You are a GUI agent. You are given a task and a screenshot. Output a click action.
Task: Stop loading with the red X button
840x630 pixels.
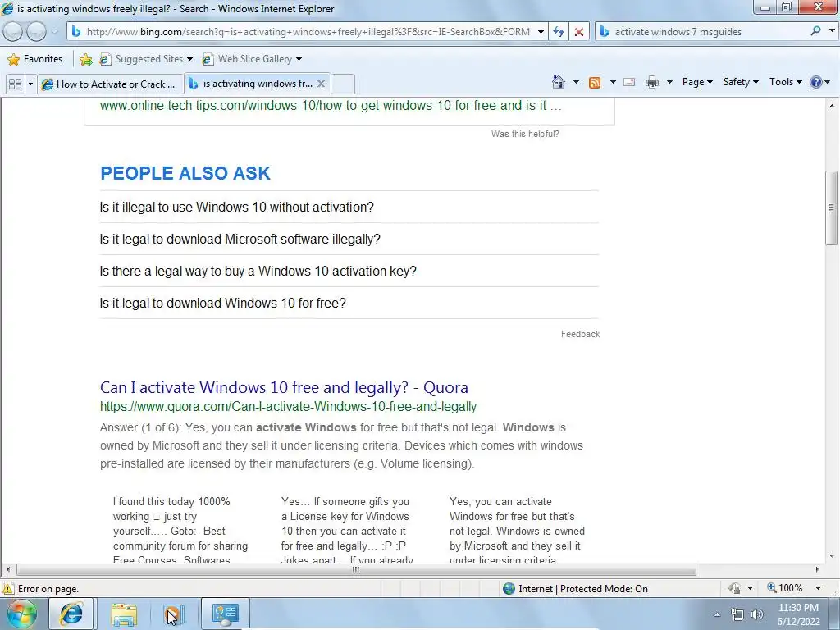pyautogui.click(x=579, y=32)
